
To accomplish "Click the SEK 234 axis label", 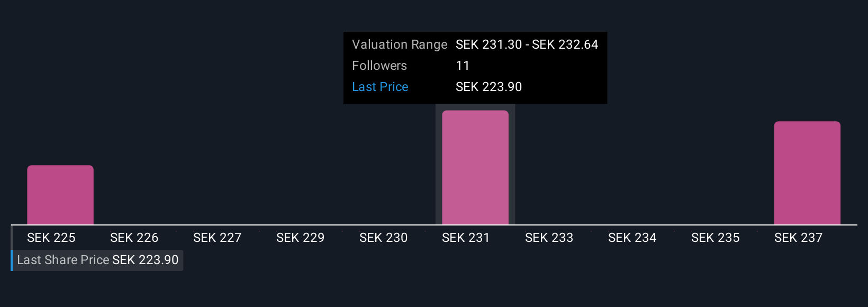I will coord(632,238).
